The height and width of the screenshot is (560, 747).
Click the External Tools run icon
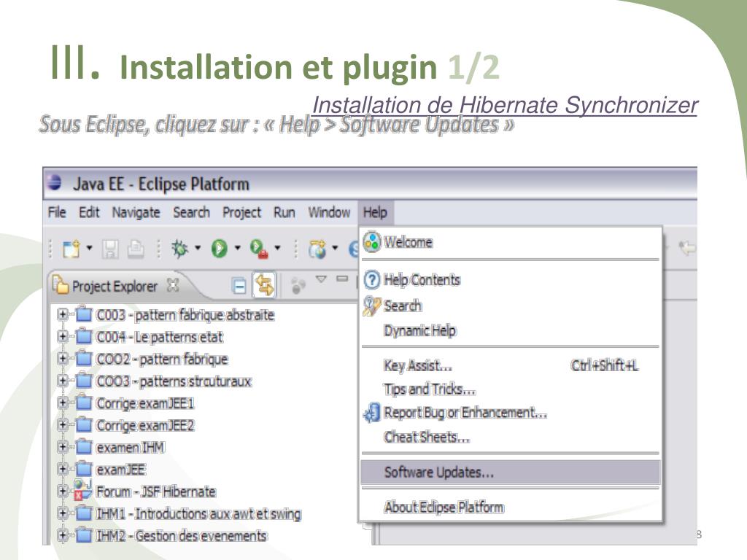tap(259, 249)
